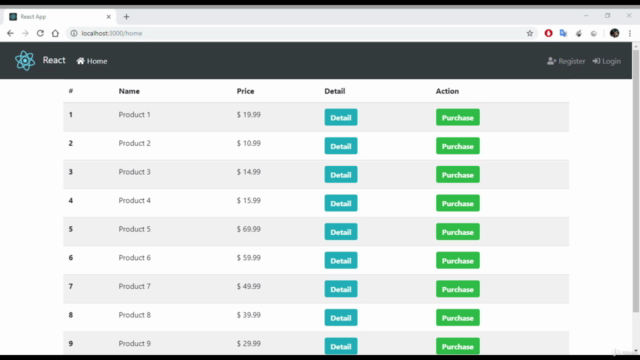Click the $ 29.99 price cell

[249, 343]
